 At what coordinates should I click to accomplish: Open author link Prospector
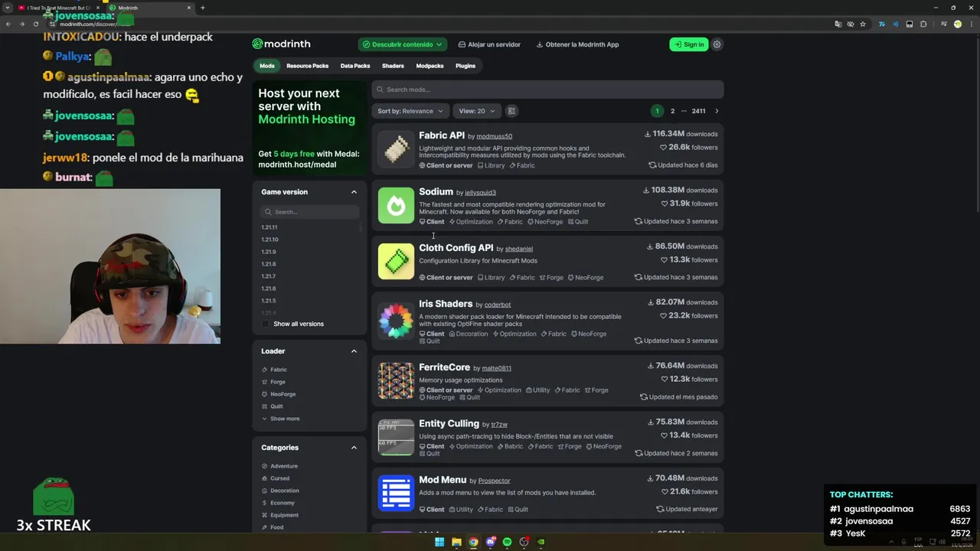494,481
